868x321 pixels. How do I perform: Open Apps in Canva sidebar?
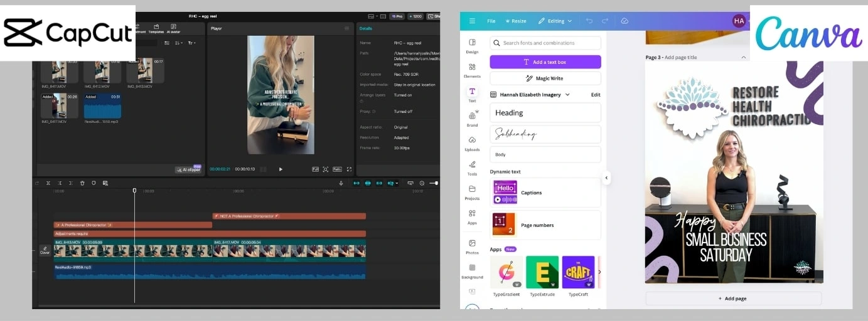point(472,216)
